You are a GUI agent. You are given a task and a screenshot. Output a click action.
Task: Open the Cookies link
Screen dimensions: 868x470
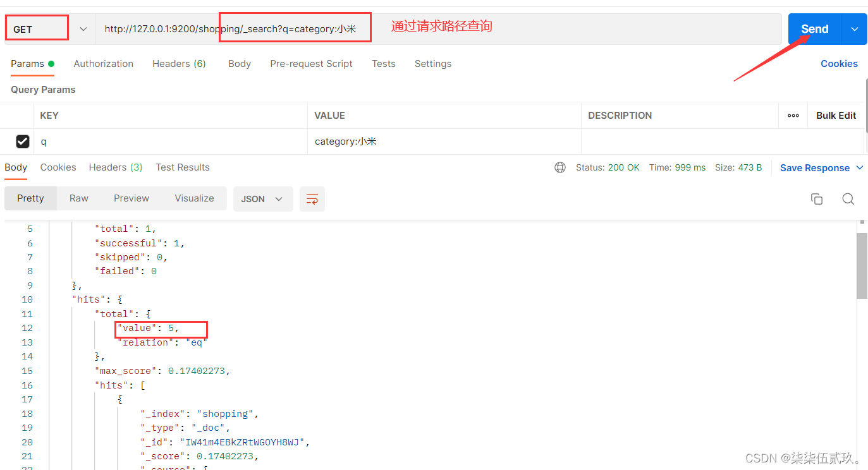[839, 64]
